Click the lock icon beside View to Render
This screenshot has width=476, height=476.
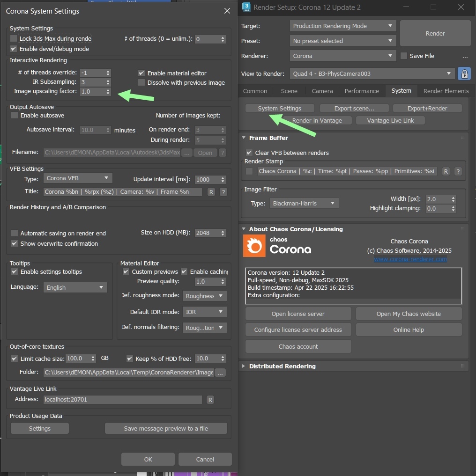(x=464, y=74)
